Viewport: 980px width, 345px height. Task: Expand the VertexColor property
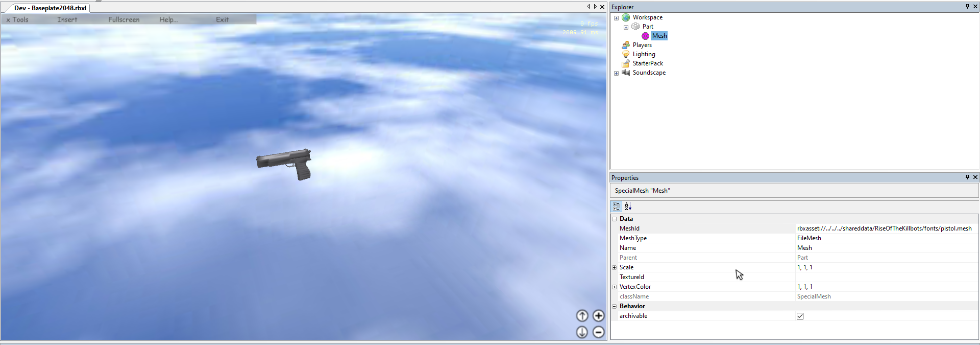(x=615, y=287)
